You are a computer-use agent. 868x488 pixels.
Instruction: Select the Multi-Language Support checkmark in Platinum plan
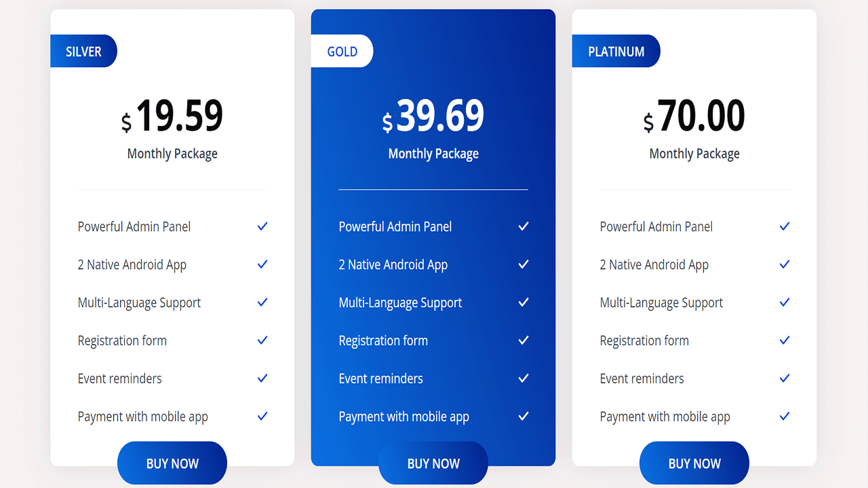coord(784,302)
